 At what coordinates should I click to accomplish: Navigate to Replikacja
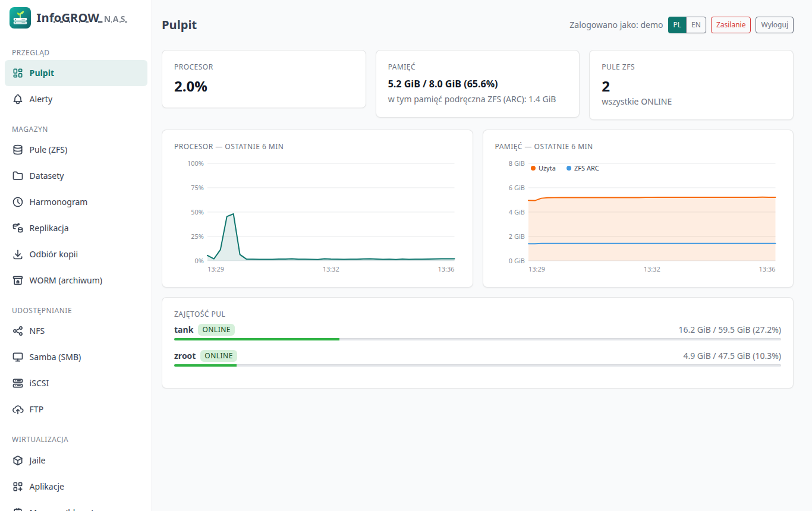[76, 228]
